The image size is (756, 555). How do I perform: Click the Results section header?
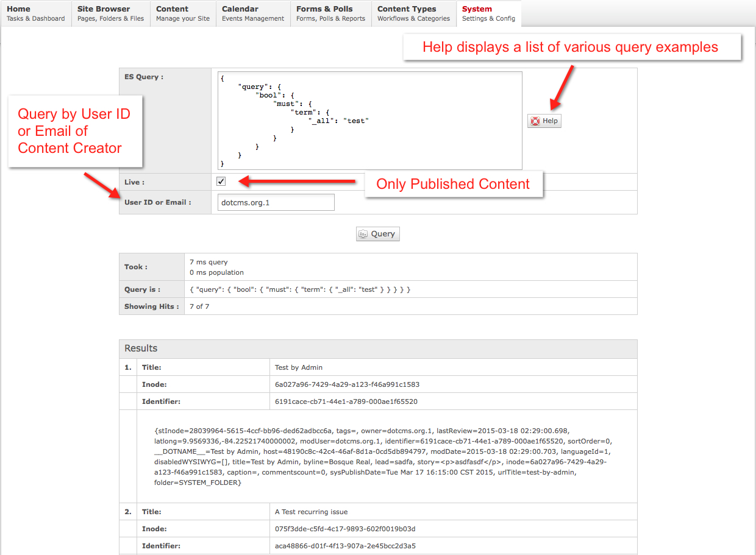pos(141,348)
